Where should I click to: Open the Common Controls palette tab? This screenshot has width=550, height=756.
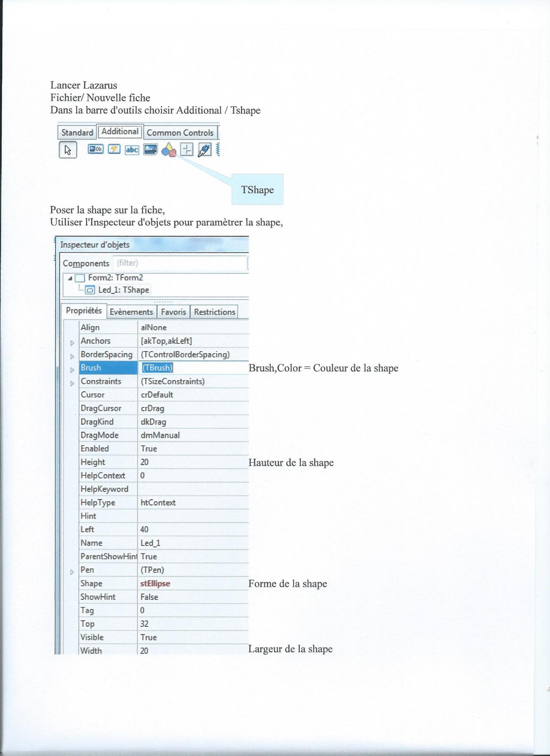coord(180,133)
